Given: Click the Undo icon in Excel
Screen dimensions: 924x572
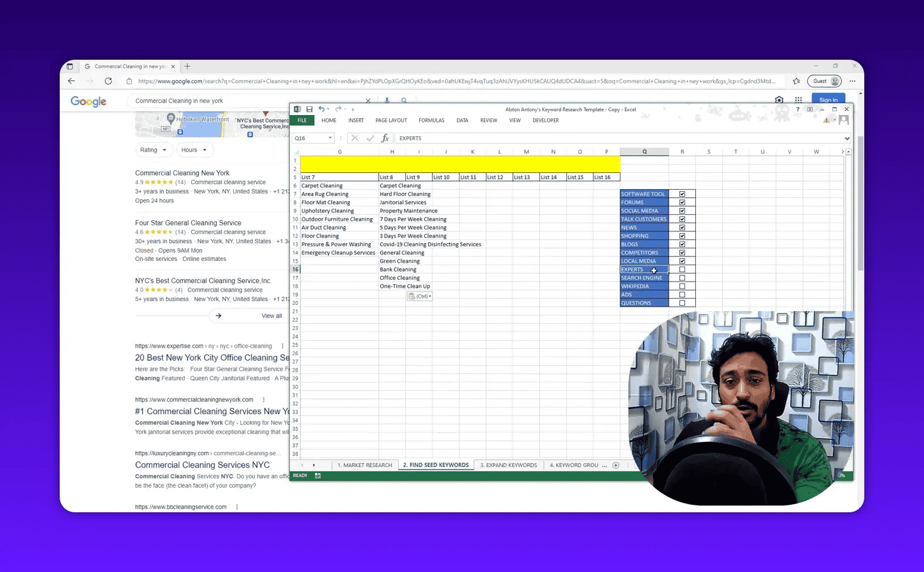Looking at the screenshot, I should (321, 109).
